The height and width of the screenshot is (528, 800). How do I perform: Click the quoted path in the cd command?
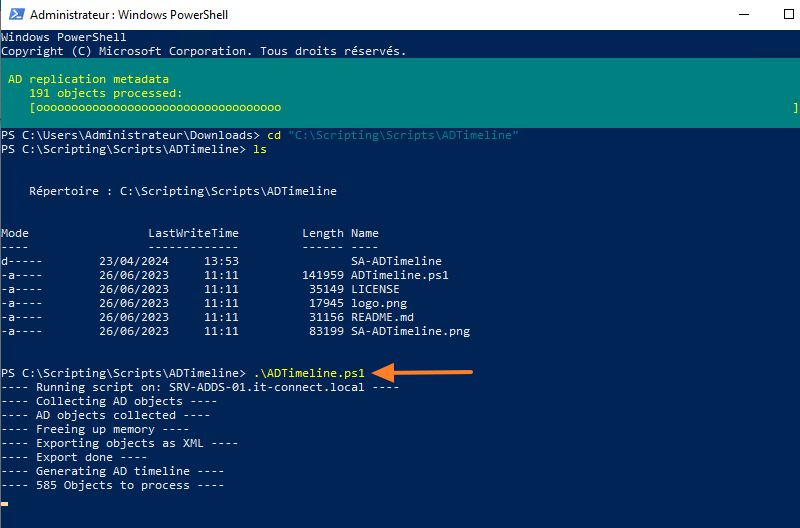pyautogui.click(x=403, y=135)
